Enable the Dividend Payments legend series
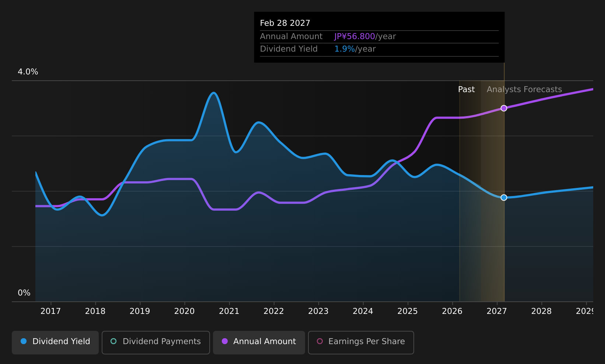Image resolution: width=605 pixels, height=364 pixels. click(x=156, y=342)
